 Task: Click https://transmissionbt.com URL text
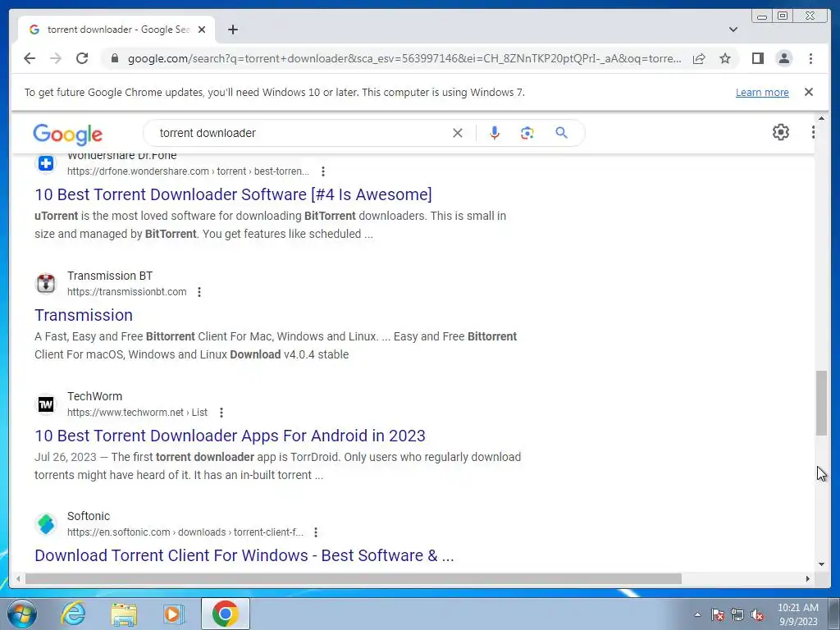tap(127, 292)
